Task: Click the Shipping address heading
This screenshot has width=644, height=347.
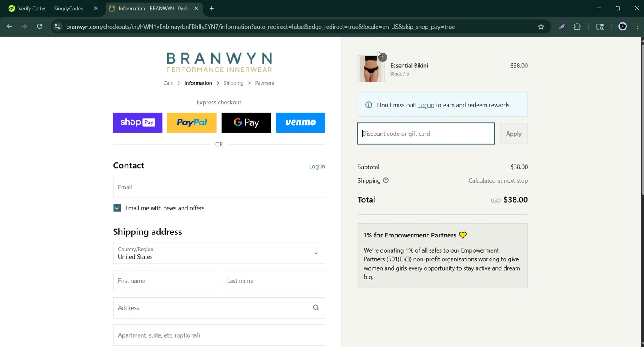Action: 147,232
